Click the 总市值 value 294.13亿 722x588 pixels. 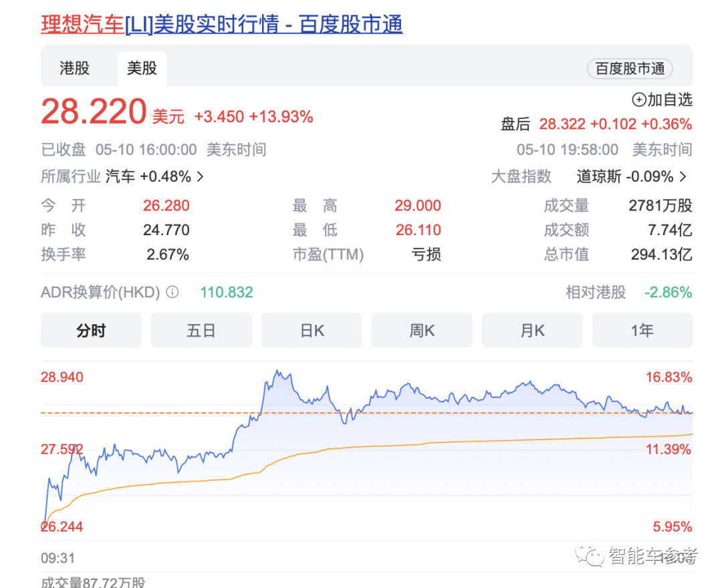[662, 255]
